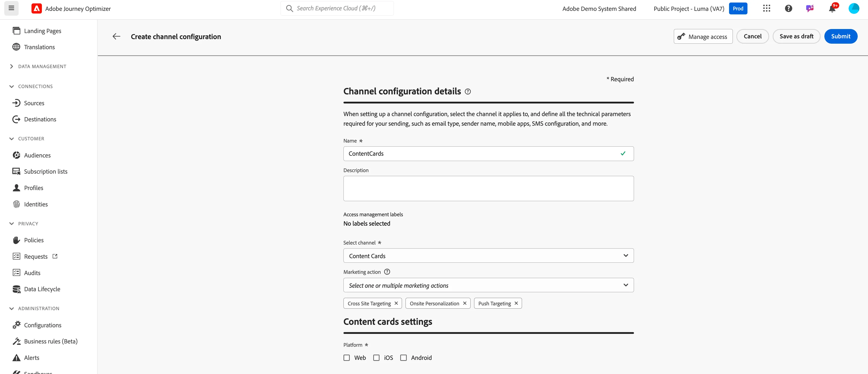868x374 pixels.
Task: Open Translations in sidebar
Action: (x=34, y=47)
